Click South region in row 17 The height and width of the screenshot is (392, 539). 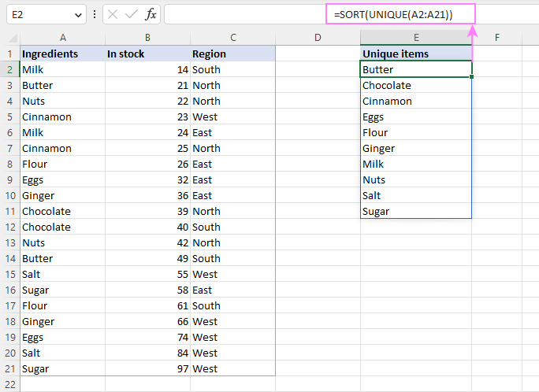tap(233, 306)
